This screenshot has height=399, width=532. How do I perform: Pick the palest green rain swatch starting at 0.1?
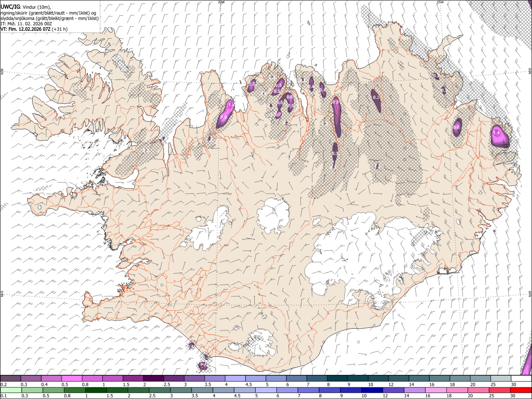tap(10, 390)
